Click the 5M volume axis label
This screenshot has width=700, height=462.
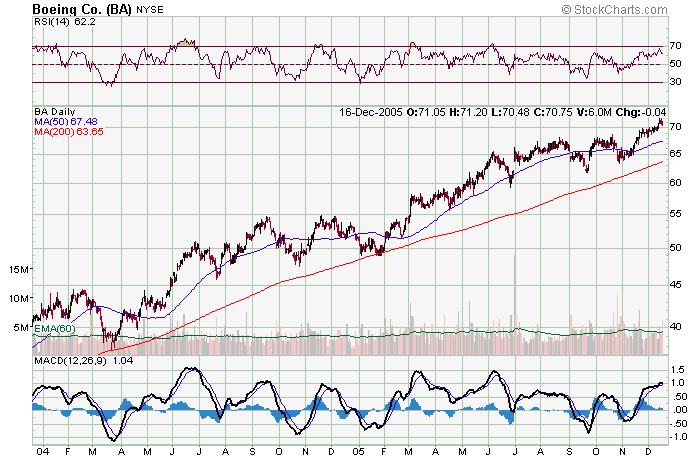point(21,328)
